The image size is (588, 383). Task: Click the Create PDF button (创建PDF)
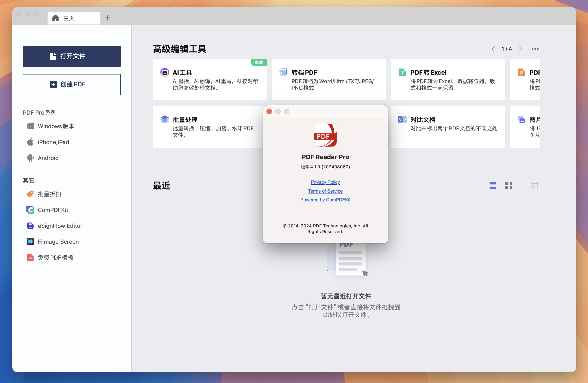[x=72, y=84]
